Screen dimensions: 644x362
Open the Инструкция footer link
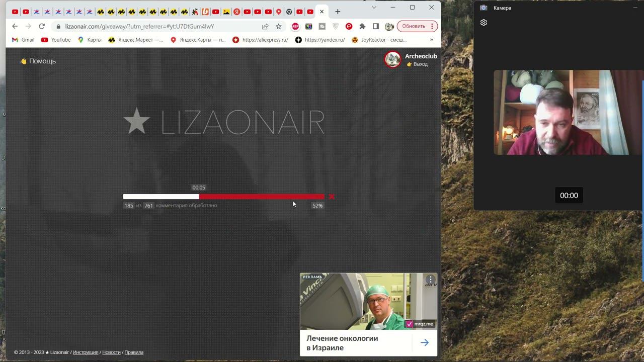(x=86, y=352)
